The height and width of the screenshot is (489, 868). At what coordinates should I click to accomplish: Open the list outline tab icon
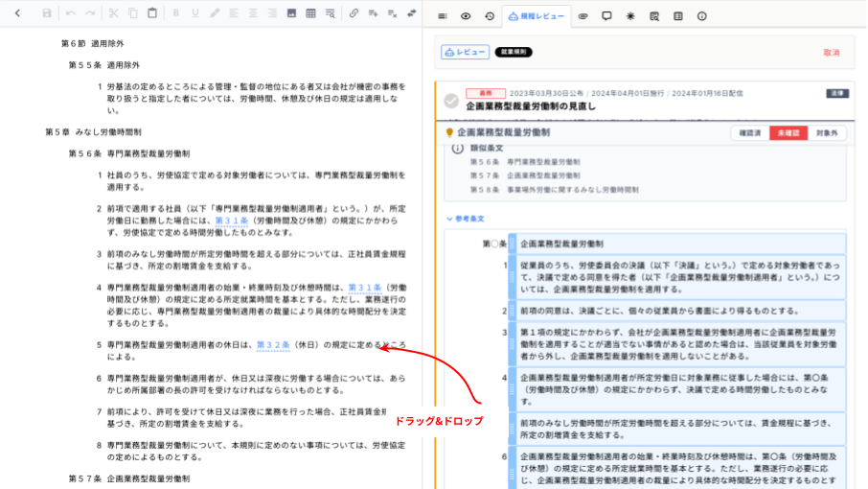[x=442, y=16]
